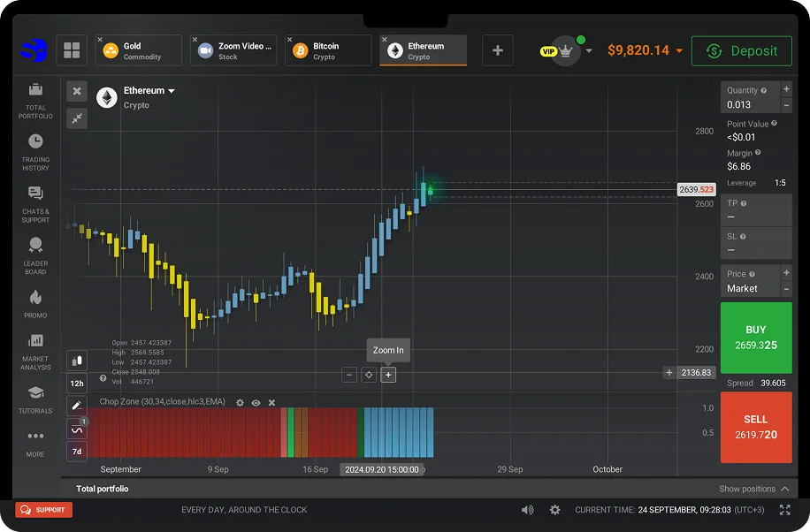The image size is (810, 532).
Task: Open the indicators icon below the pencil tool
Action: pos(76,427)
